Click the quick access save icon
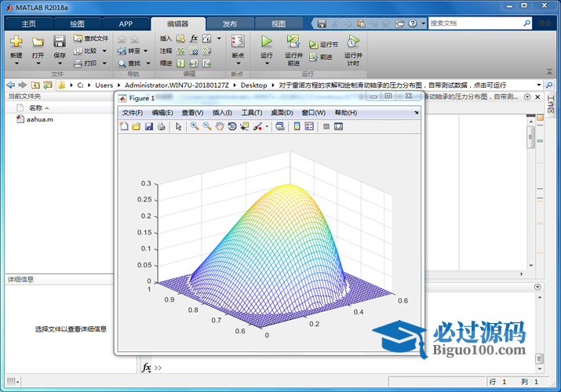 [x=322, y=24]
